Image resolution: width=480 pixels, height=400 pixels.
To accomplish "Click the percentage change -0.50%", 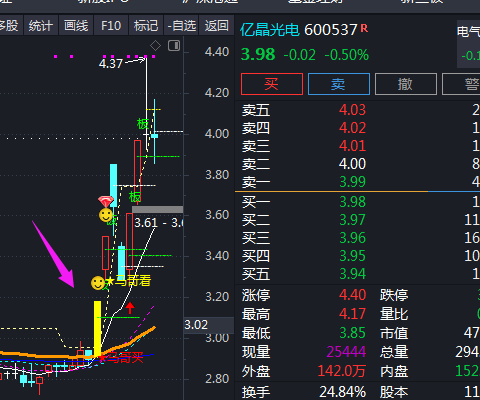I will coord(347,55).
